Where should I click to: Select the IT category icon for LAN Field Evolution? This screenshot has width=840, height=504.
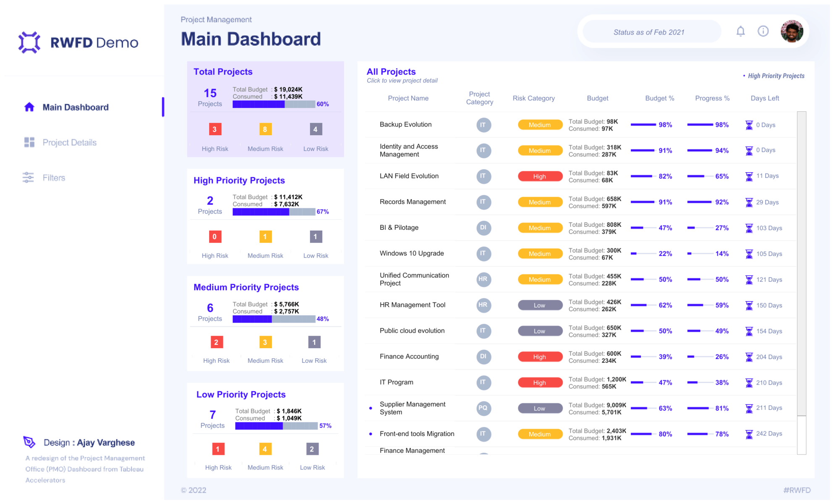pyautogui.click(x=483, y=176)
